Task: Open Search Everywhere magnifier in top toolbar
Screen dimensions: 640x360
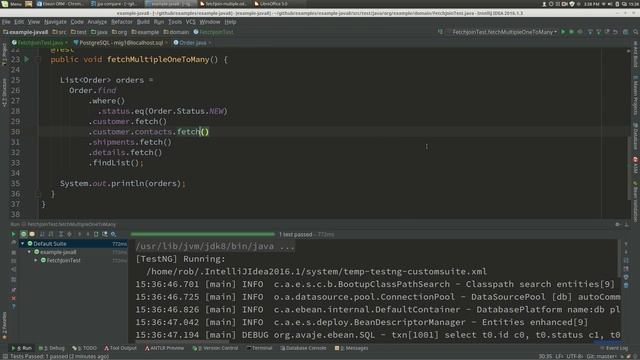Action: coord(635,32)
